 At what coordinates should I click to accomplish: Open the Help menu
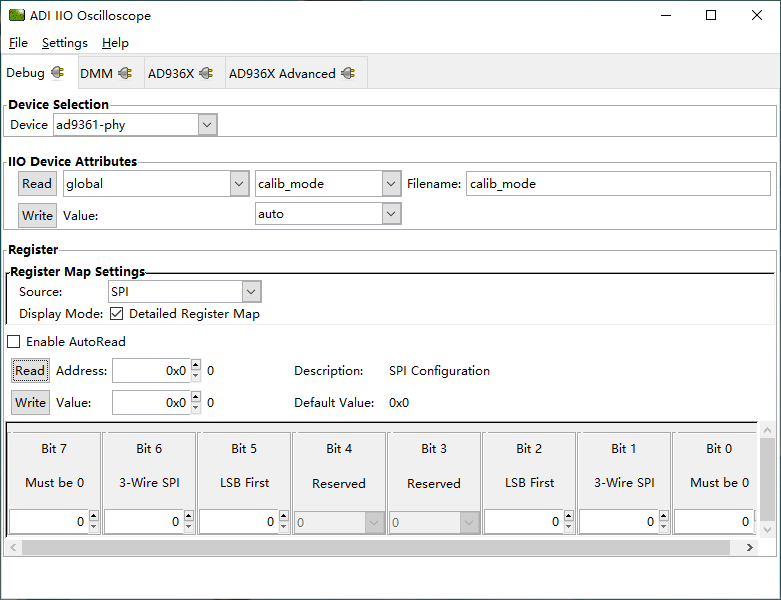(x=115, y=43)
